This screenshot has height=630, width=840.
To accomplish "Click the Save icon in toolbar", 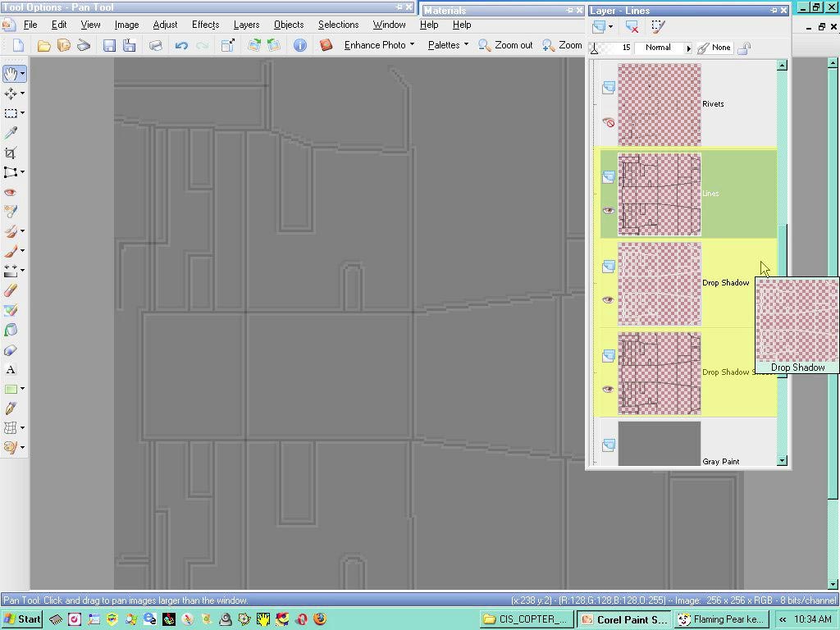I will pyautogui.click(x=109, y=46).
